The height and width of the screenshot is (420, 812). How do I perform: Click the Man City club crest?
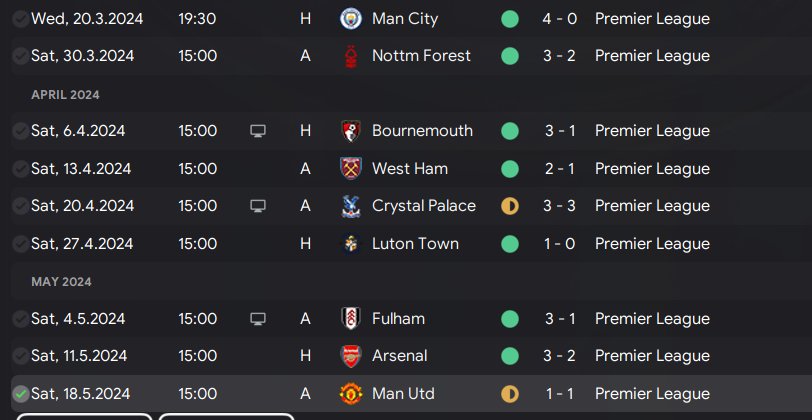351,19
